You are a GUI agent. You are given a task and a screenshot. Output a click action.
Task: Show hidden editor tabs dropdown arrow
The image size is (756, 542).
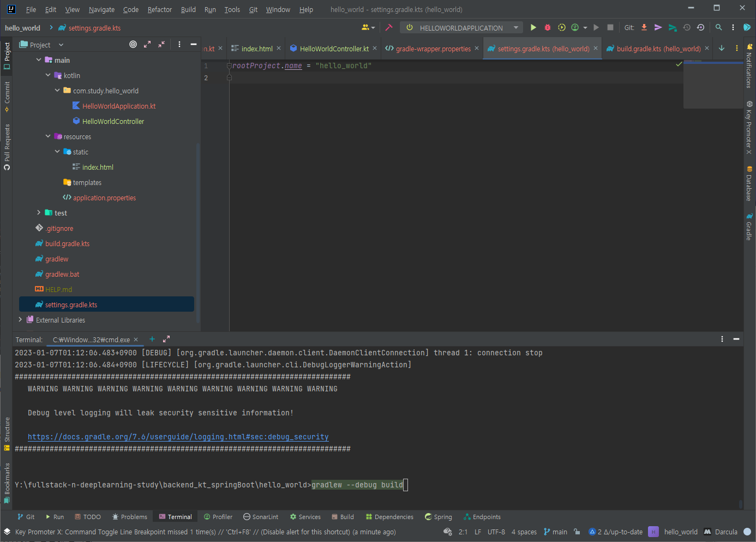(722, 48)
